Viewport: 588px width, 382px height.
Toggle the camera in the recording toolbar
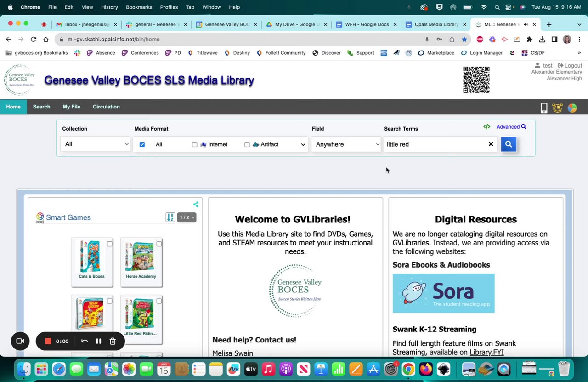pyautogui.click(x=20, y=341)
